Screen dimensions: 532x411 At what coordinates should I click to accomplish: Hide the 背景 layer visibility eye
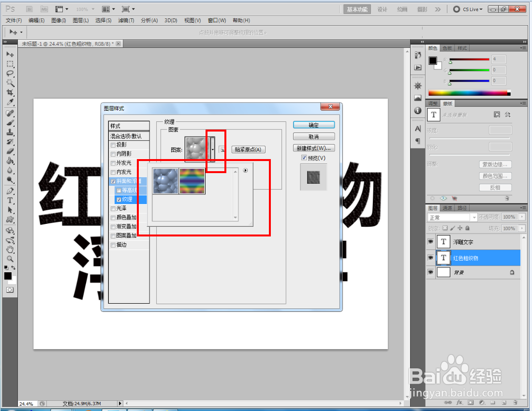click(430, 272)
